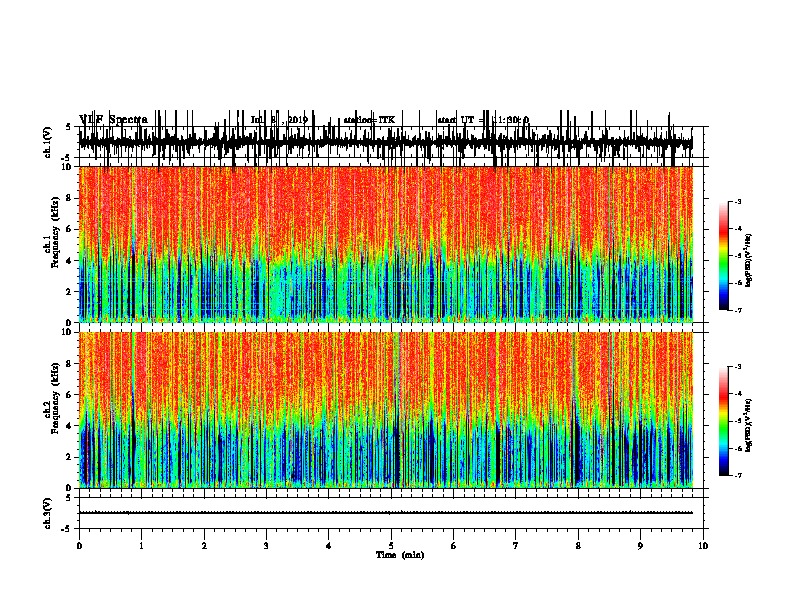The image size is (792, 612).
Task: Click inside the ch.1 spectrogram panel
Action: click(x=385, y=244)
